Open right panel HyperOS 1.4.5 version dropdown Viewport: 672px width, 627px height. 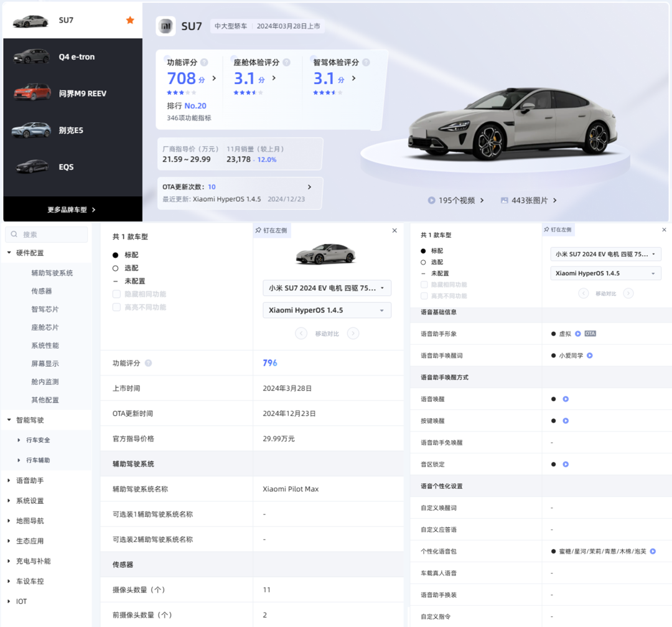coord(605,273)
